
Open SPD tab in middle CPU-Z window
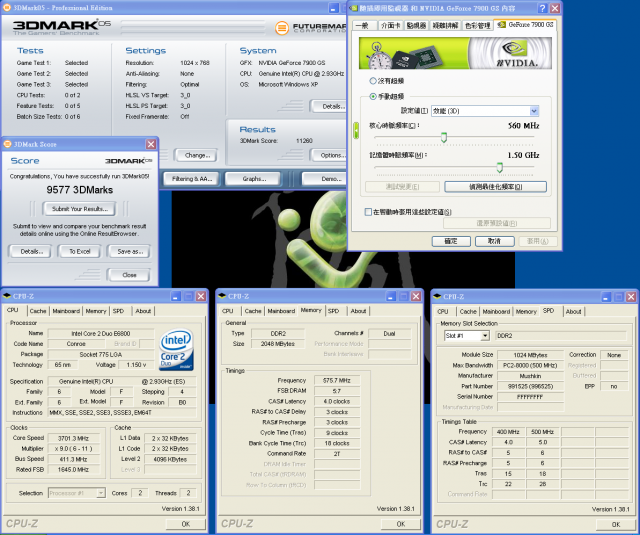[333, 311]
